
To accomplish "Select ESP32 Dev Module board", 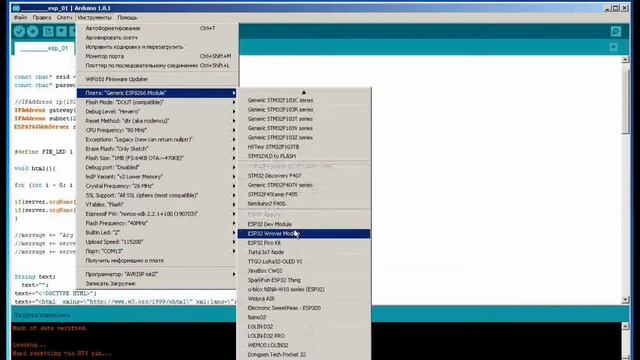I will click(x=304, y=224).
